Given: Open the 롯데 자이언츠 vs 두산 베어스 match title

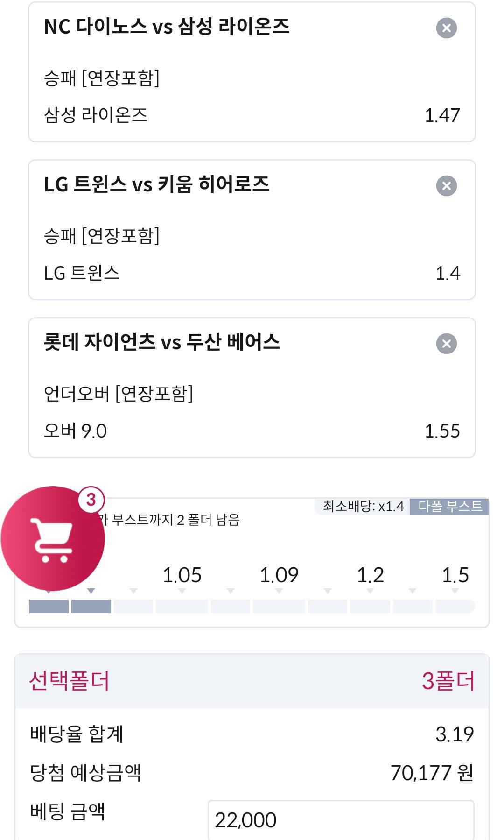Looking at the screenshot, I should coord(161,342).
